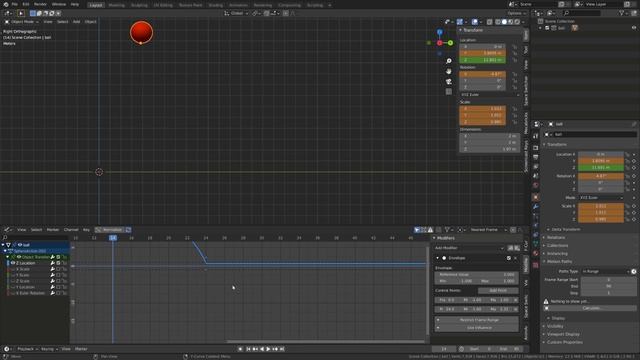This screenshot has height=360, width=640.
Task: Open the File menu
Action: tap(15, 4)
